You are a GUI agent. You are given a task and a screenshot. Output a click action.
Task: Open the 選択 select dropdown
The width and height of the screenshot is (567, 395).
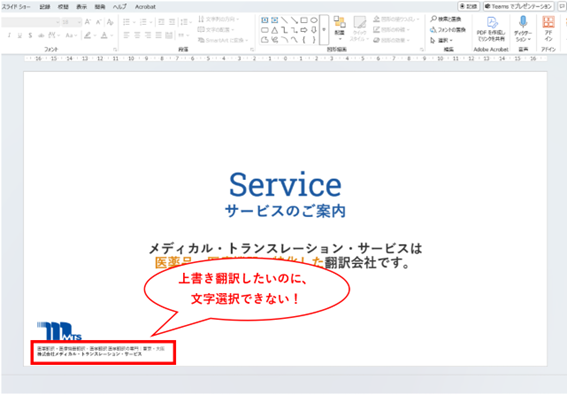pos(441,40)
